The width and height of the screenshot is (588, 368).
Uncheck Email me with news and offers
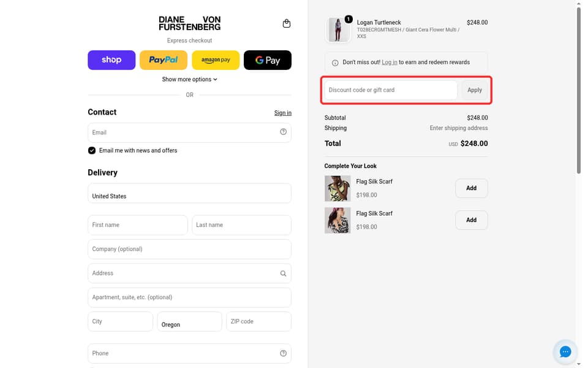[92, 151]
